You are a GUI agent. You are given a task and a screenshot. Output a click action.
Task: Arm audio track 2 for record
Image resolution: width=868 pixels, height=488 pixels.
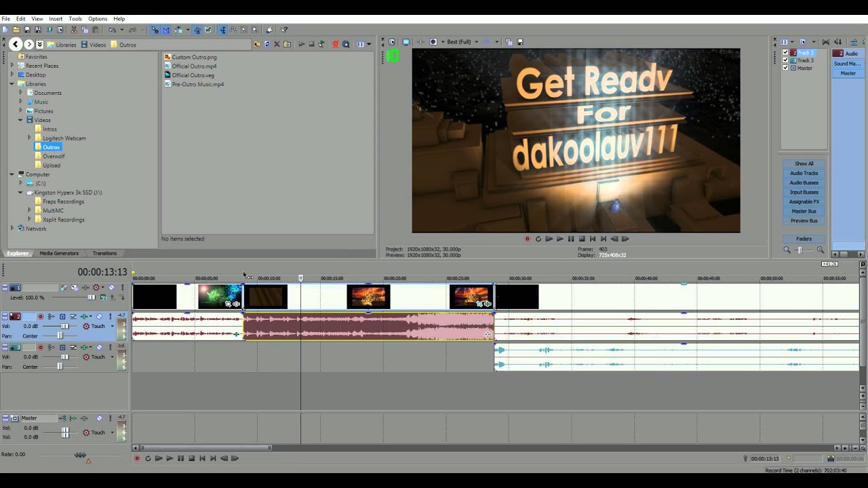tap(41, 317)
